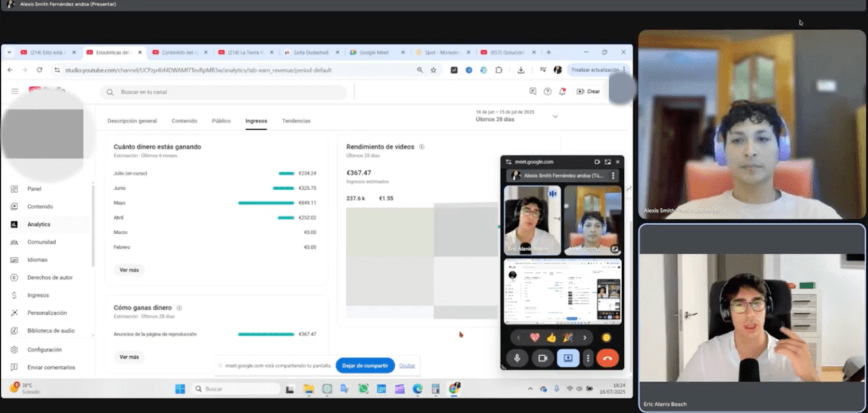Image resolution: width=868 pixels, height=413 pixels.
Task: Show next reactions with right chevron
Action: coord(585,338)
